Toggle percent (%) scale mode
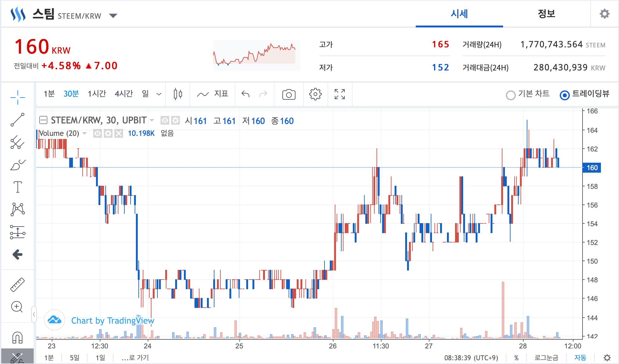The height and width of the screenshot is (364, 619). [516, 358]
